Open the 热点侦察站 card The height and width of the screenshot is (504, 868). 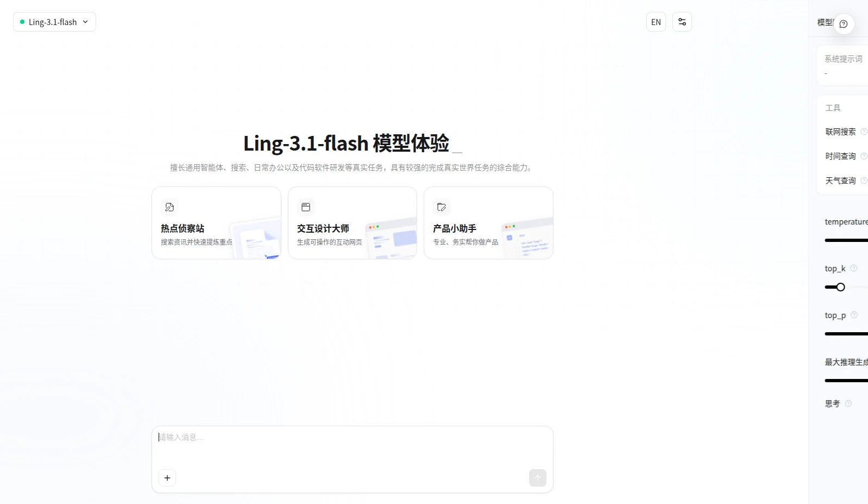pyautogui.click(x=216, y=223)
